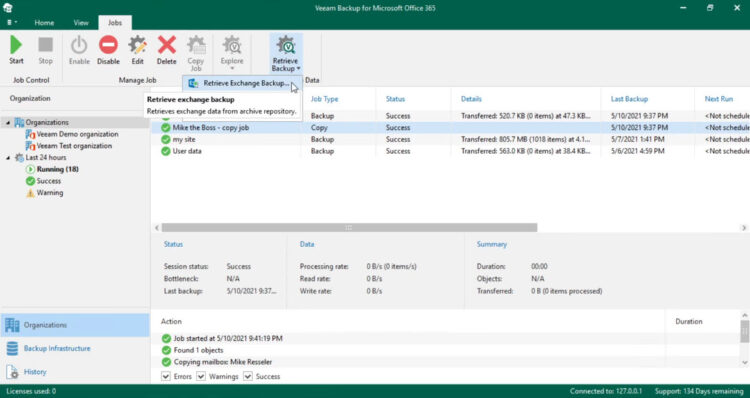Open the Retrieve Backup dropdown
Viewport: 750px width, 398px height.
coord(286,53)
